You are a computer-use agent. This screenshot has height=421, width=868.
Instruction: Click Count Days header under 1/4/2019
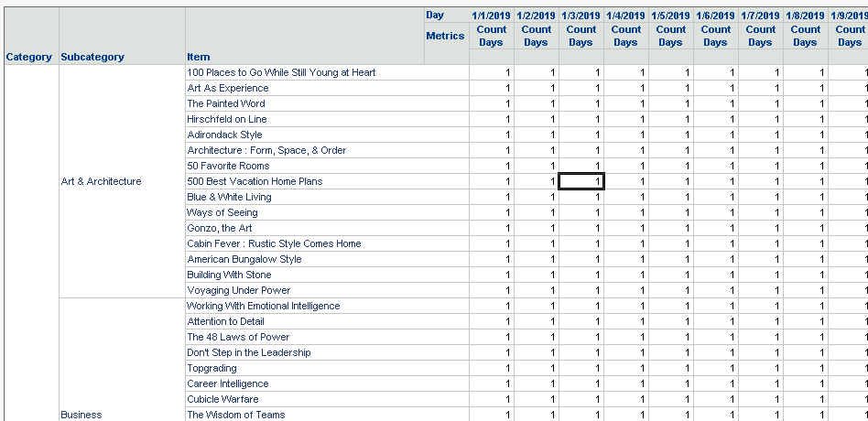point(625,36)
